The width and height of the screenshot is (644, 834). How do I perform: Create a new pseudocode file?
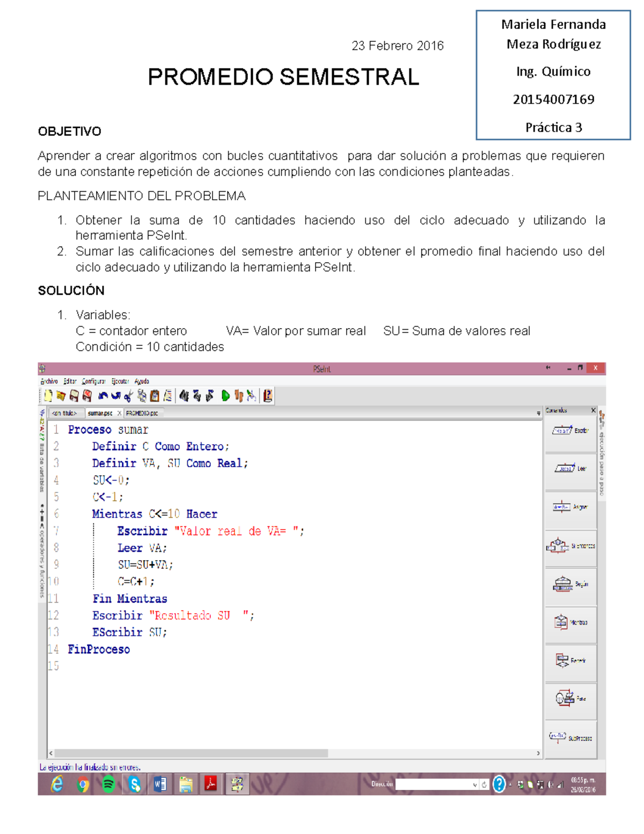pyautogui.click(x=48, y=397)
